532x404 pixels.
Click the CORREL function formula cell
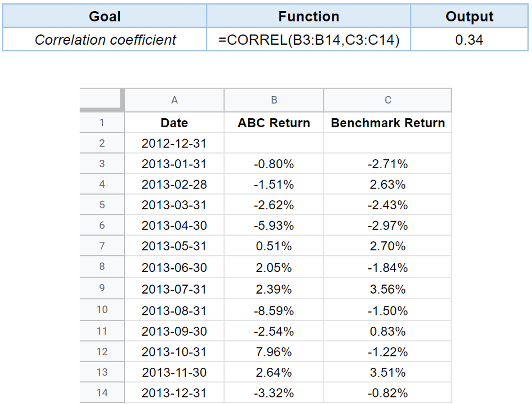(x=309, y=40)
